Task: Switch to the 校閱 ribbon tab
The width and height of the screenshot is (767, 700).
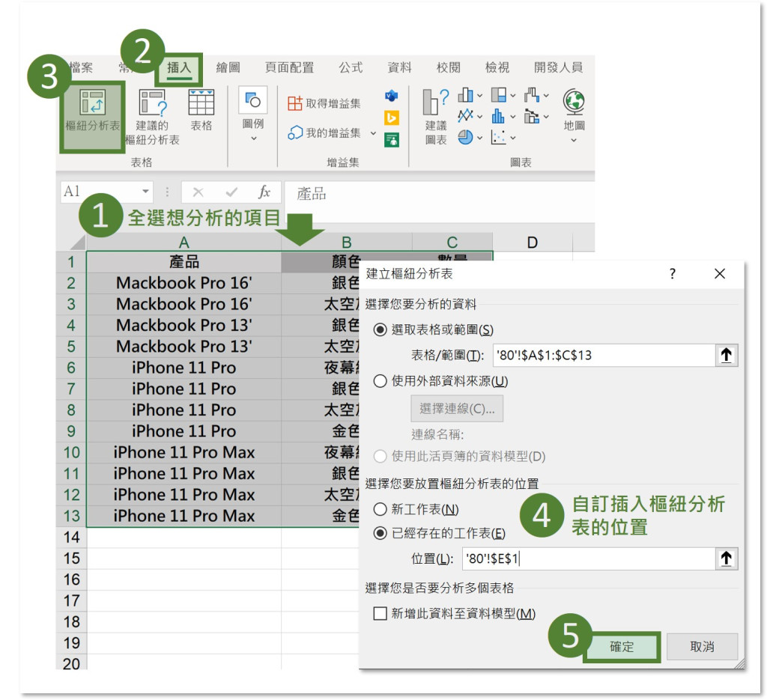Action: pos(448,67)
